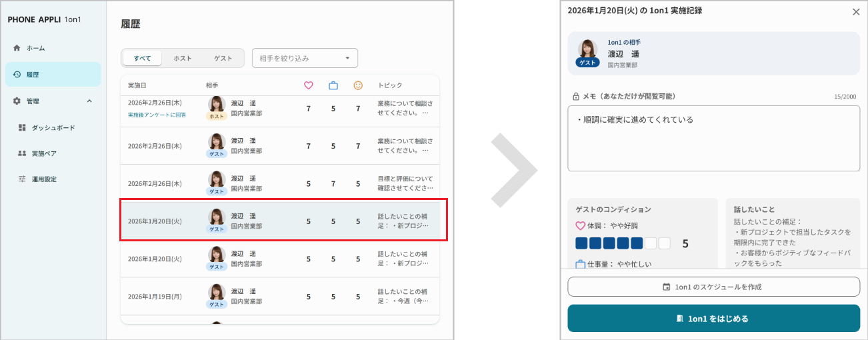The height and width of the screenshot is (340, 868).
Task: Click the 15/2000 character counter
Action: pos(845,97)
